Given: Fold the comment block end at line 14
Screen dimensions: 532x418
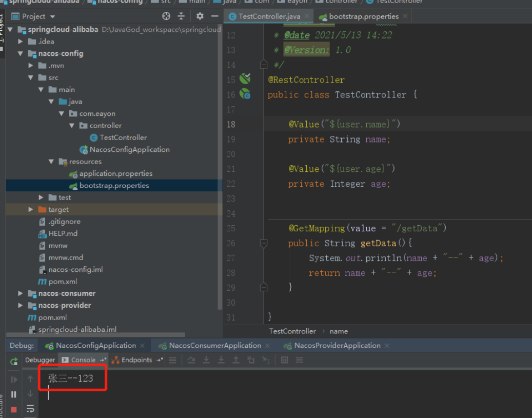Looking at the screenshot, I should [x=264, y=64].
